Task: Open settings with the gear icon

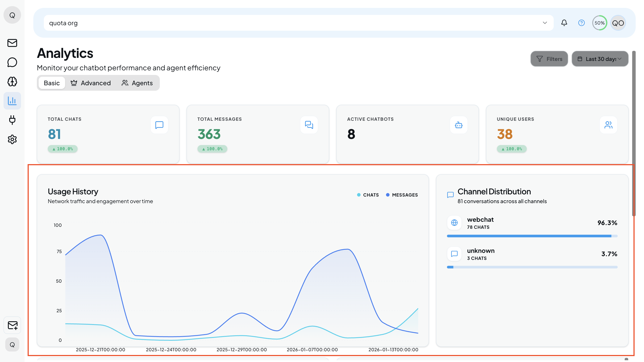Action: tap(12, 139)
